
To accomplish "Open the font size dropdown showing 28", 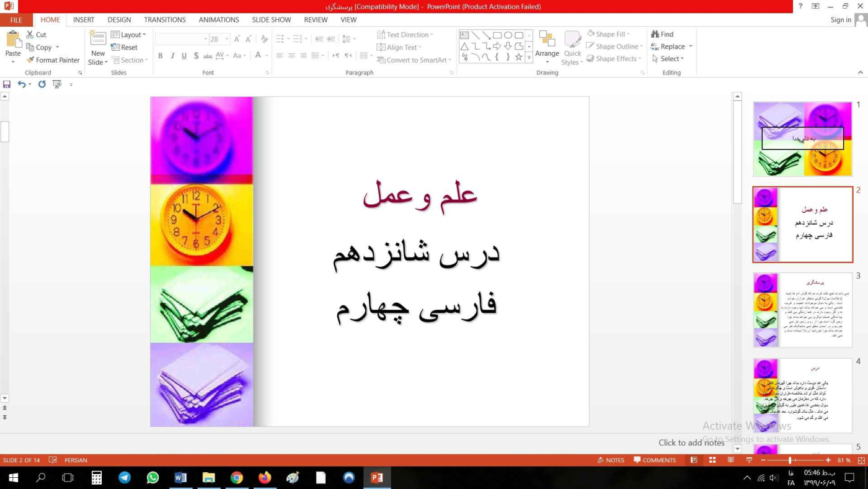I will tap(227, 39).
